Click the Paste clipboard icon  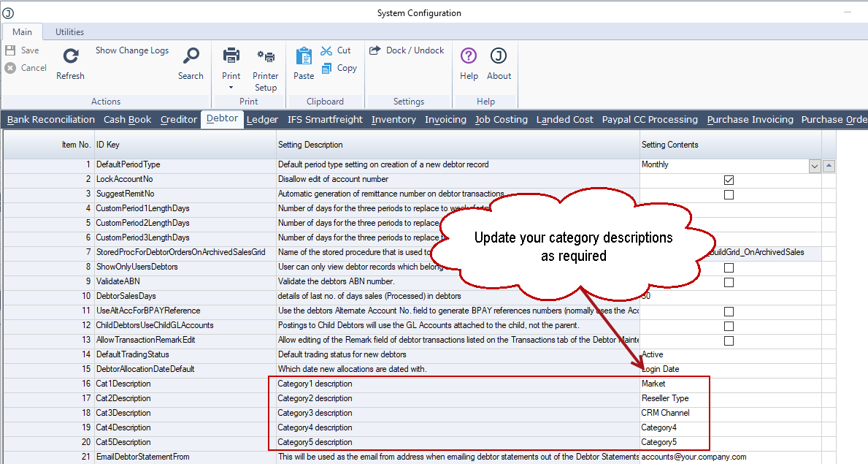coord(304,56)
